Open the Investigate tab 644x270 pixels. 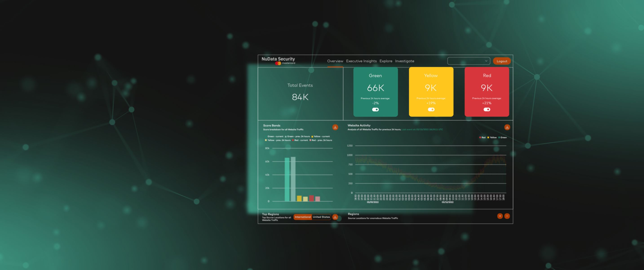(405, 61)
